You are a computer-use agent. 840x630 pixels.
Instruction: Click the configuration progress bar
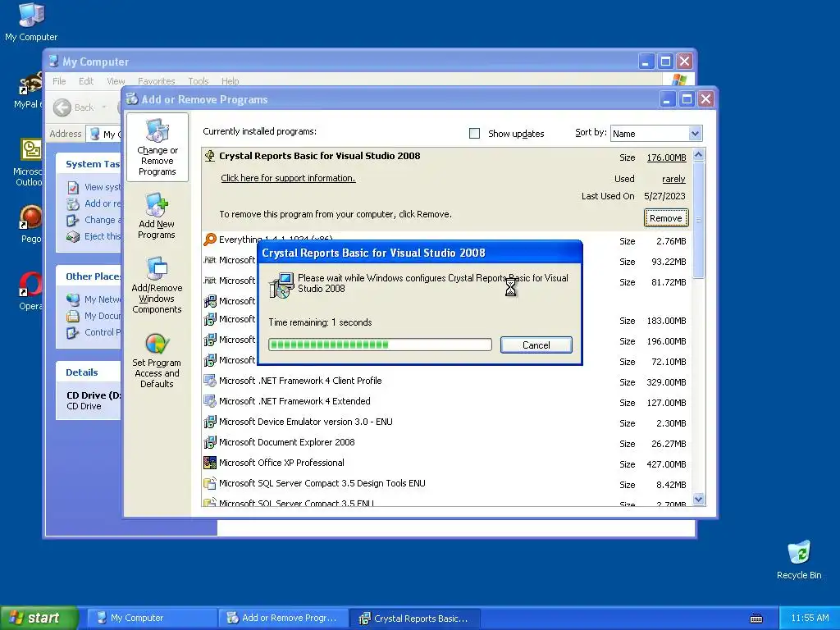click(x=380, y=345)
